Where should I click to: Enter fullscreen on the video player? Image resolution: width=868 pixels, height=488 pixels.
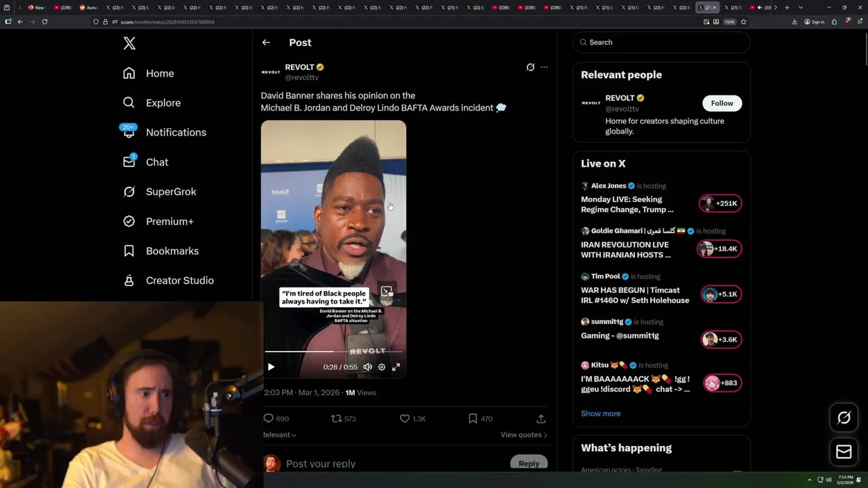[396, 367]
